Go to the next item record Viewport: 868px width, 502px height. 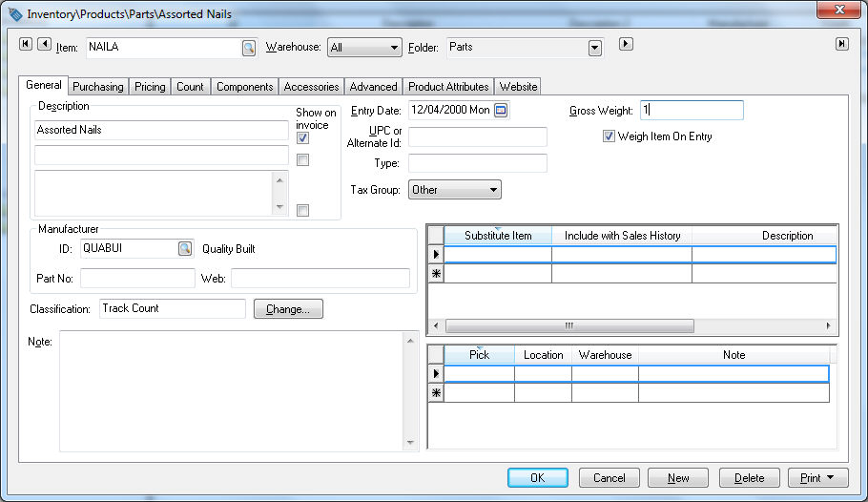626,44
